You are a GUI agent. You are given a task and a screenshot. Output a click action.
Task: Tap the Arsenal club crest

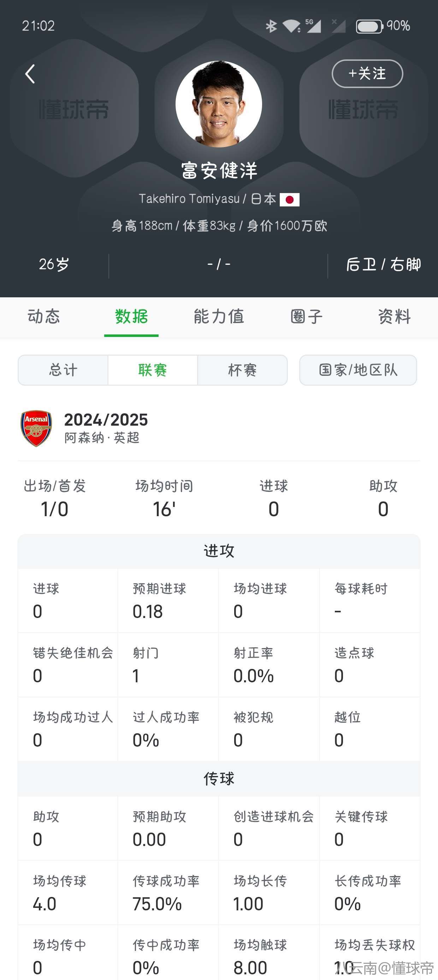click(x=36, y=428)
